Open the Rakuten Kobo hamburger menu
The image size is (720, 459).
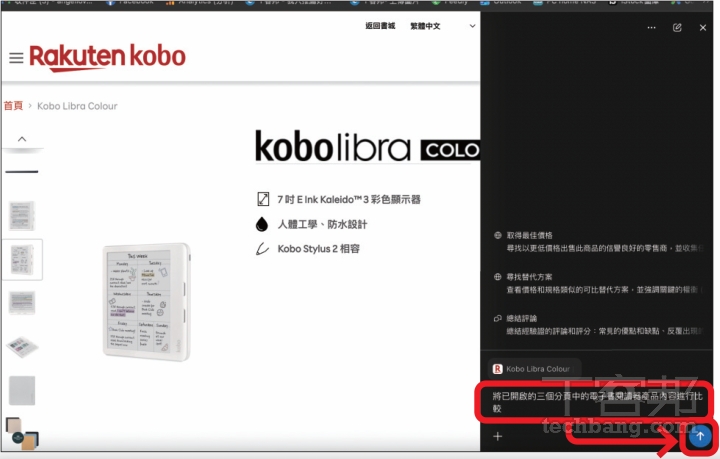[x=16, y=58]
